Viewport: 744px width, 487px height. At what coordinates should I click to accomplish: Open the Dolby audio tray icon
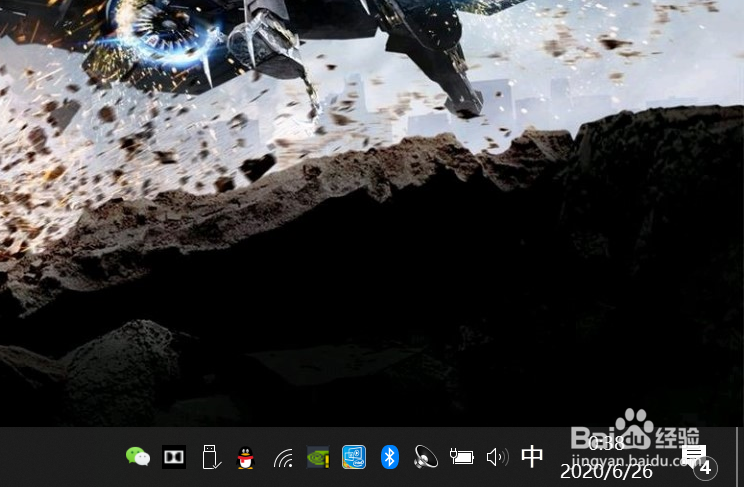click(x=174, y=457)
